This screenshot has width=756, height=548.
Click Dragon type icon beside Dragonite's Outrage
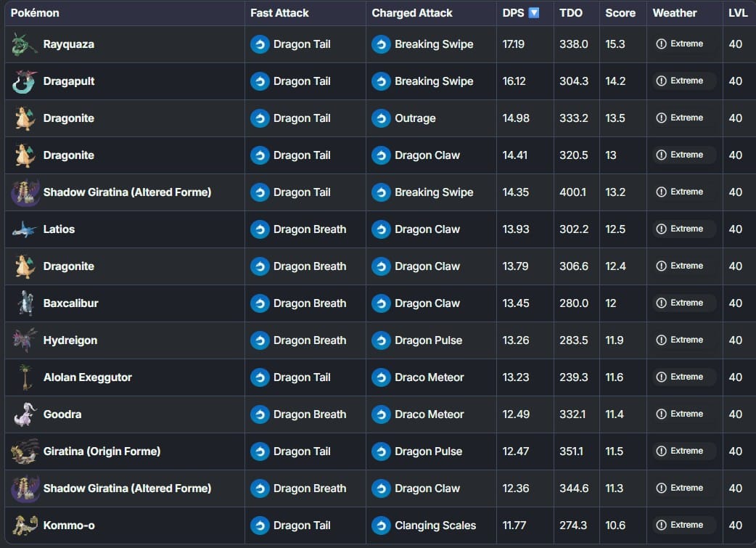click(381, 118)
